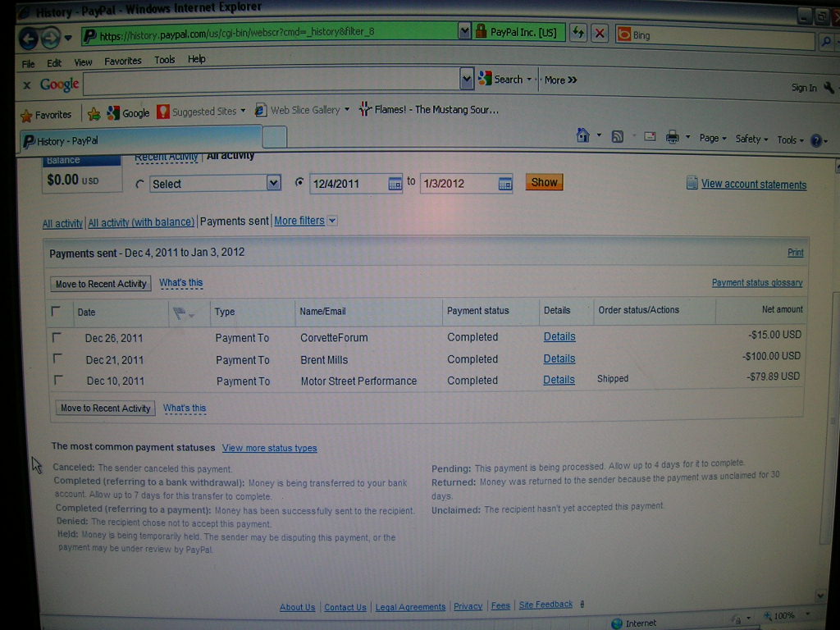Screen dimensions: 840x630
Task: Click the Print toolbar icon
Action: point(672,137)
